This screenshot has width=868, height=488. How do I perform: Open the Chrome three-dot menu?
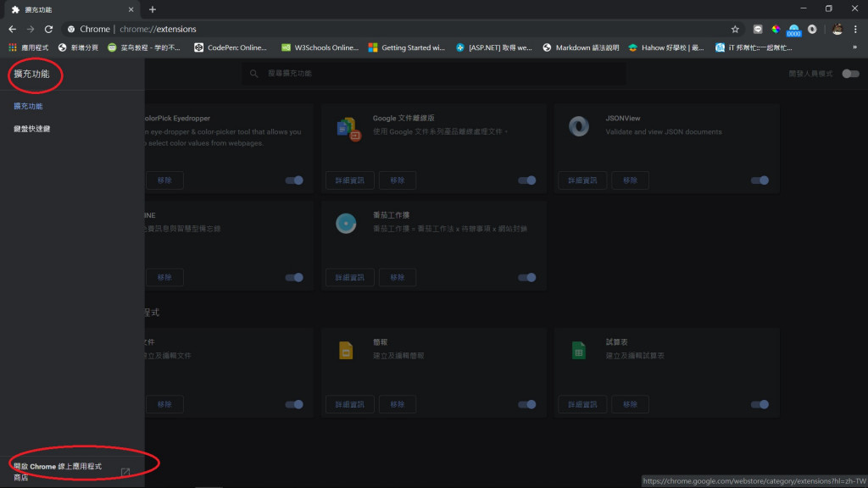pyautogui.click(x=855, y=30)
